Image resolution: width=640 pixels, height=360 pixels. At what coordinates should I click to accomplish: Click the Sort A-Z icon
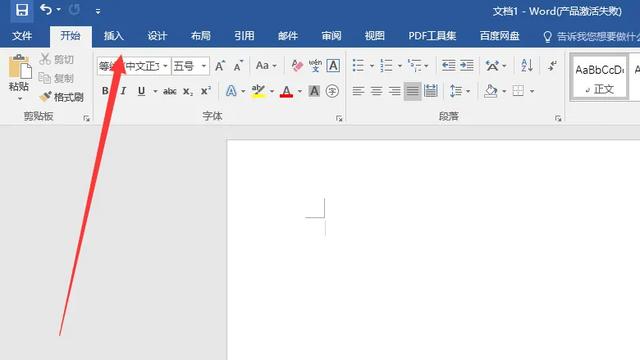pyautogui.click(x=527, y=66)
